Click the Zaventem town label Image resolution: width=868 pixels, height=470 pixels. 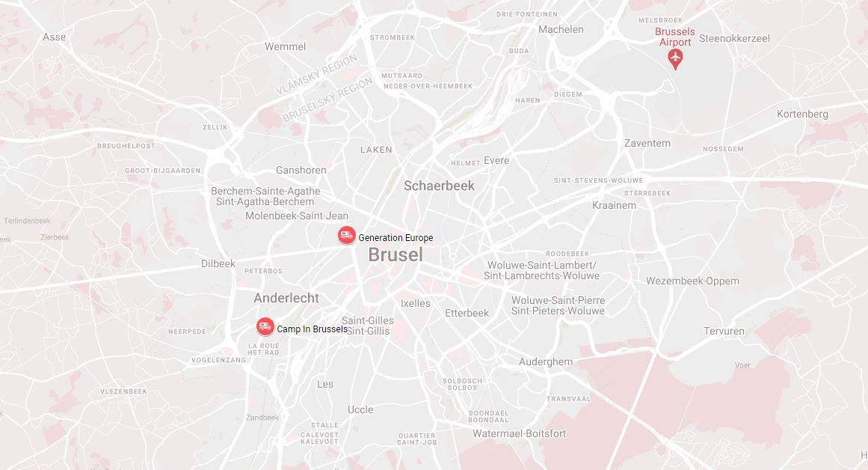[647, 143]
